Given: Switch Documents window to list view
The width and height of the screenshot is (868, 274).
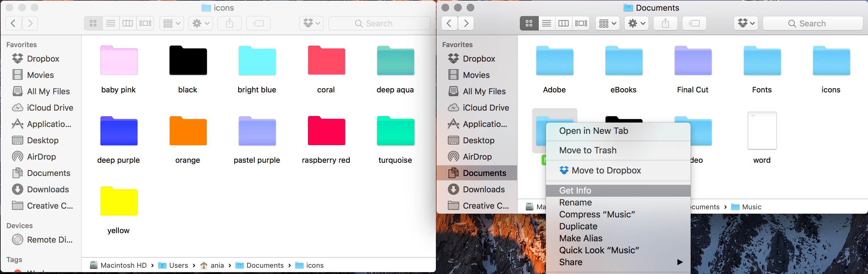Looking at the screenshot, I should pyautogui.click(x=547, y=23).
